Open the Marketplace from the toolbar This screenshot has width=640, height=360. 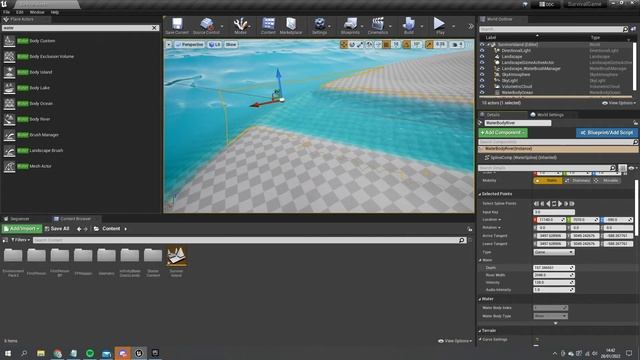[x=291, y=26]
